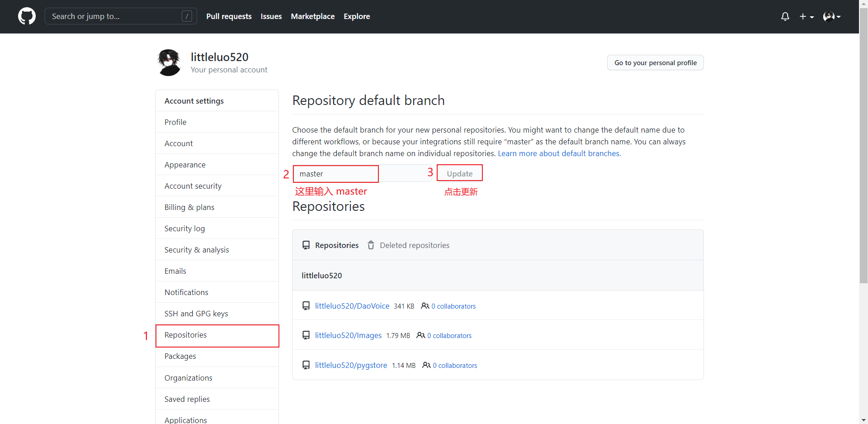Click the repo icon beside littleluo520/pygstore

tap(306, 365)
